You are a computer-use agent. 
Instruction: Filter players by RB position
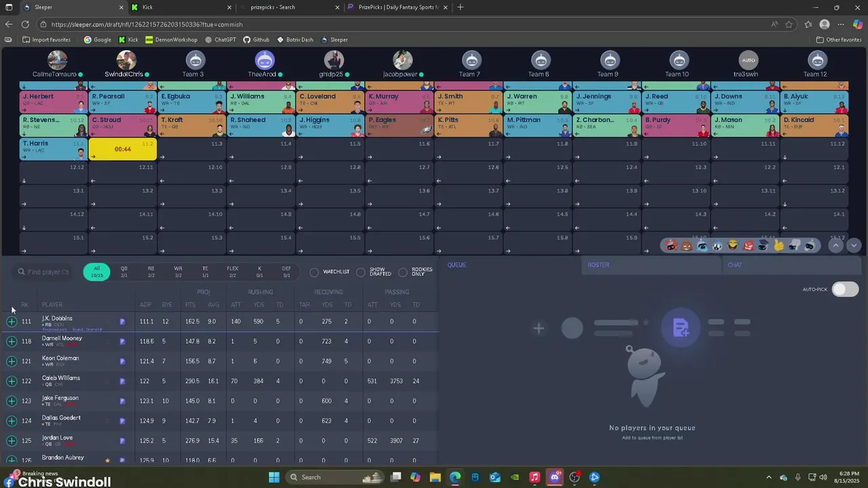pos(151,272)
